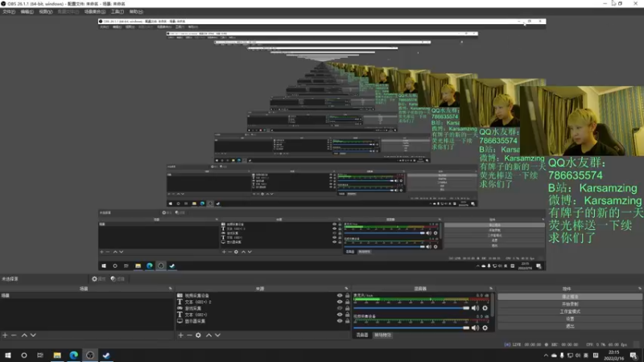Toggle 工作室模式 Studio Mode button
The image size is (644, 362).
click(x=570, y=311)
